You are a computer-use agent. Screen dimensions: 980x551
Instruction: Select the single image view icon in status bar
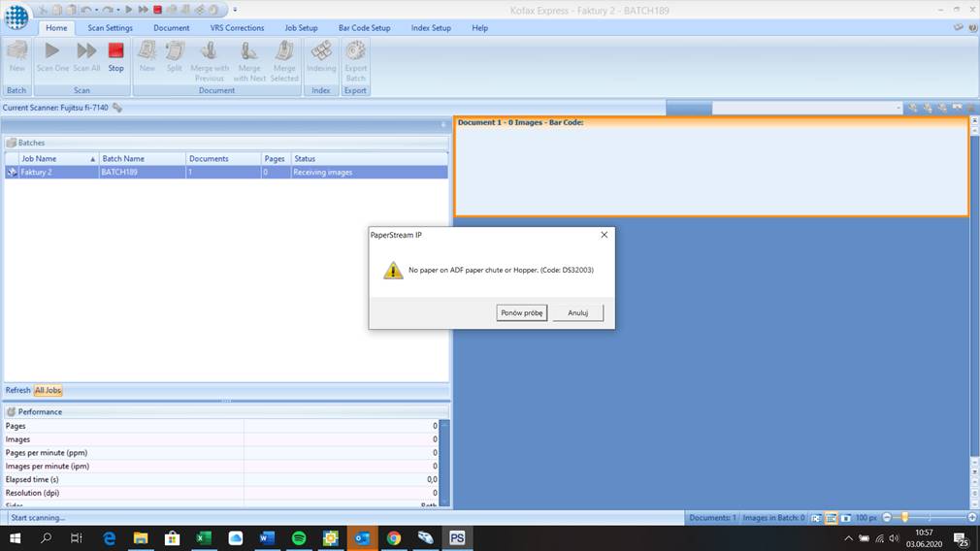pos(846,518)
